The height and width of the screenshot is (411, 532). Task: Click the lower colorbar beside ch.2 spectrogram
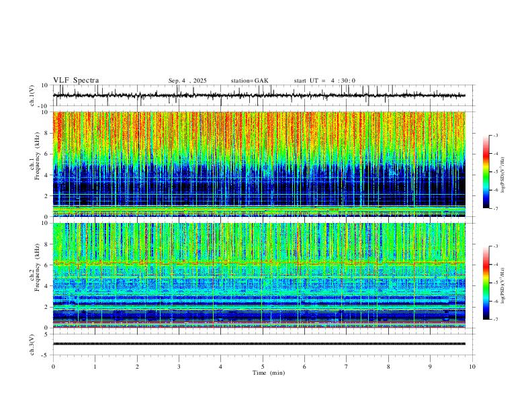tap(486, 283)
